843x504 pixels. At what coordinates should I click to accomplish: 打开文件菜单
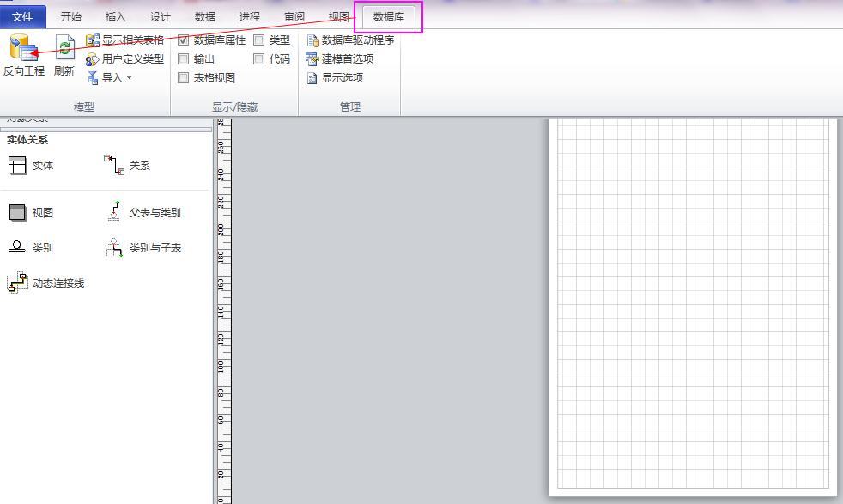pos(23,15)
